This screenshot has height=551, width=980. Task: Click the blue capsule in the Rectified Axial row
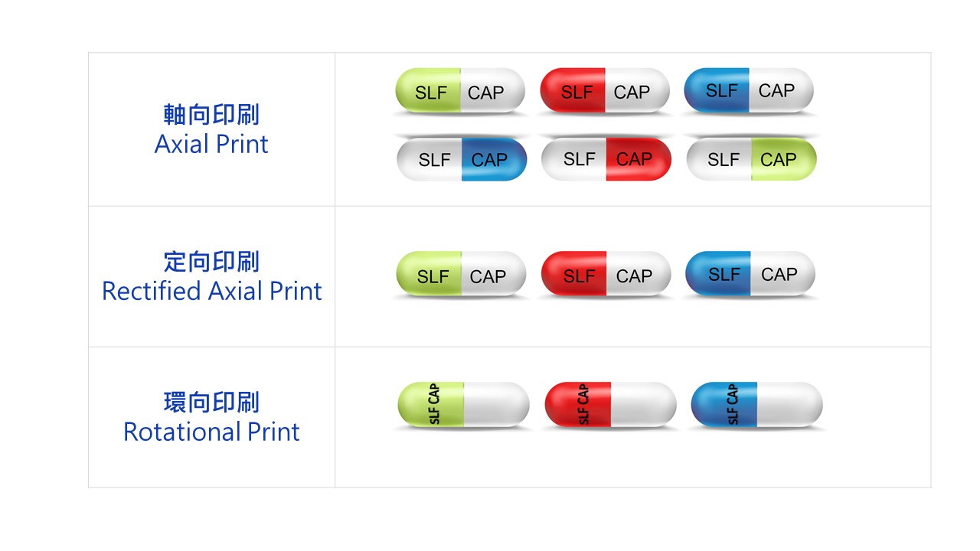click(750, 273)
